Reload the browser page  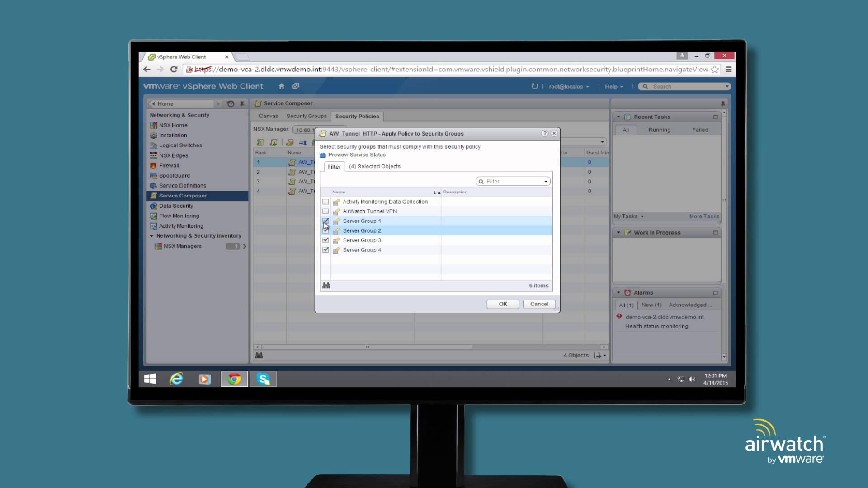[174, 69]
